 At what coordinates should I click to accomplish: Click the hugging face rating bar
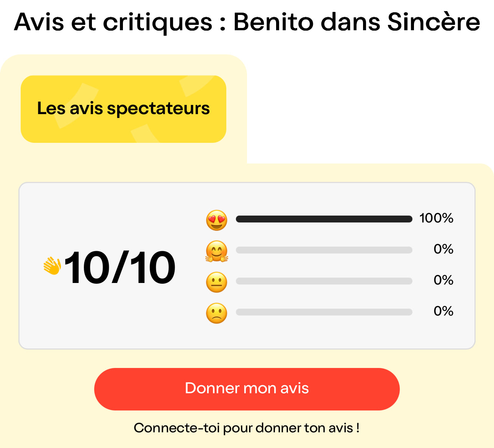point(324,250)
